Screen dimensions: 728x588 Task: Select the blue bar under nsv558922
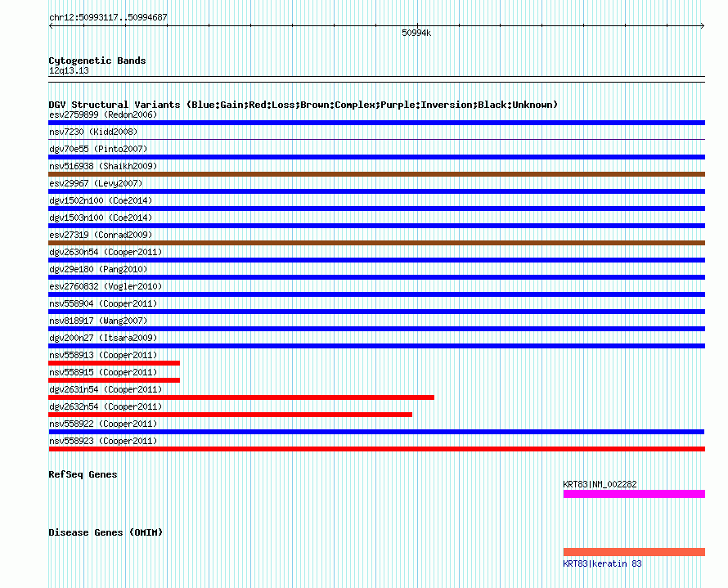[x=376, y=432]
